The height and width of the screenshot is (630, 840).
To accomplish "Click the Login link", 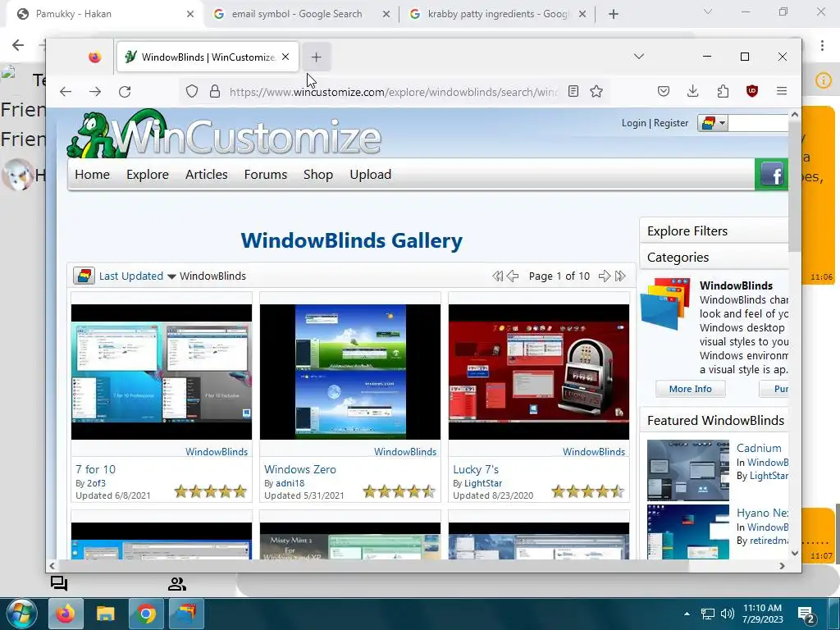I will [634, 123].
